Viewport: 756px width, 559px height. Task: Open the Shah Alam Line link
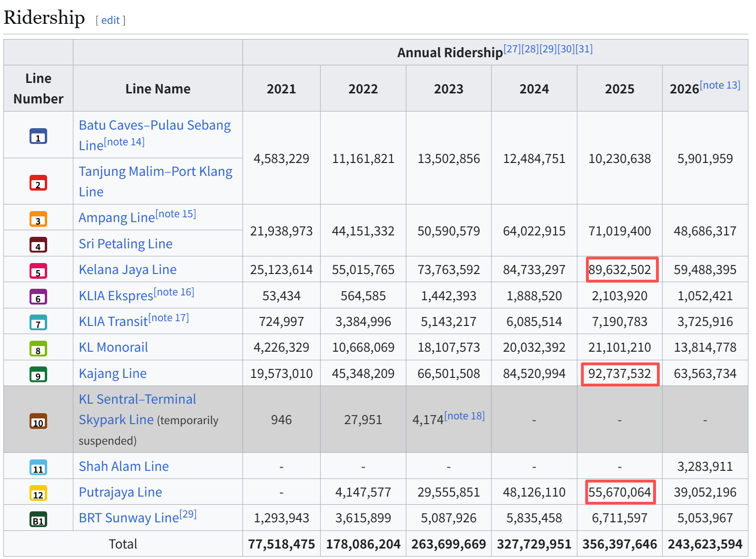point(124,466)
